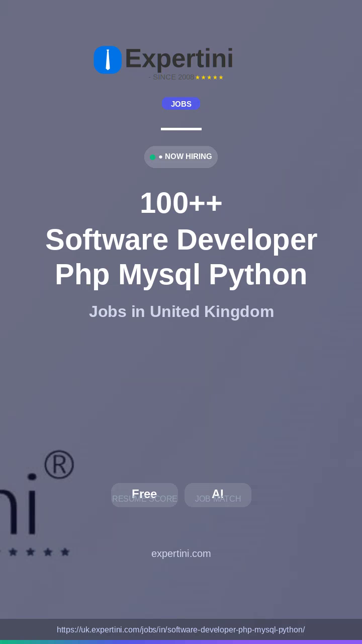The height and width of the screenshot is (644, 362).
Task: Click the Free Resume Score tile
Action: (x=144, y=495)
